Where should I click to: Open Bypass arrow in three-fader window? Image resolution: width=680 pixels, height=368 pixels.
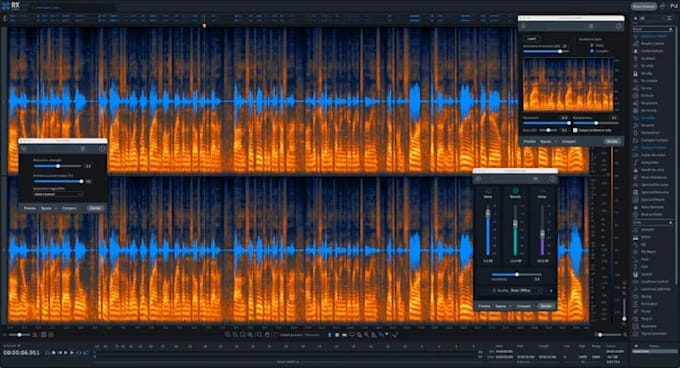[x=511, y=306]
